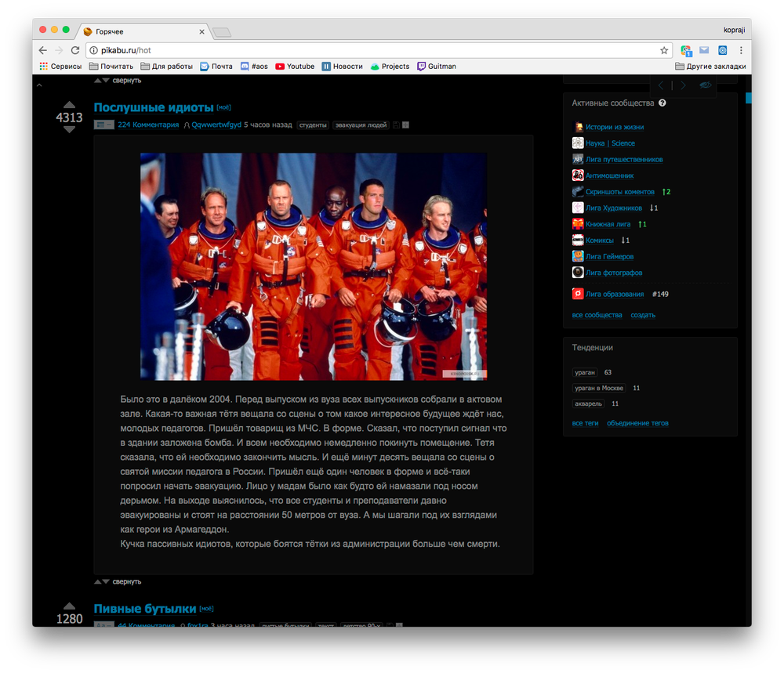Upvote the post "Послушные идиоты"
784x673 pixels.
(70, 105)
